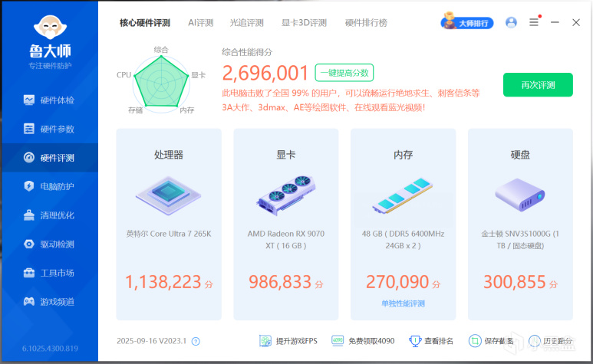Close the 鲁大师 window
The height and width of the screenshot is (364, 593).
(x=576, y=22)
